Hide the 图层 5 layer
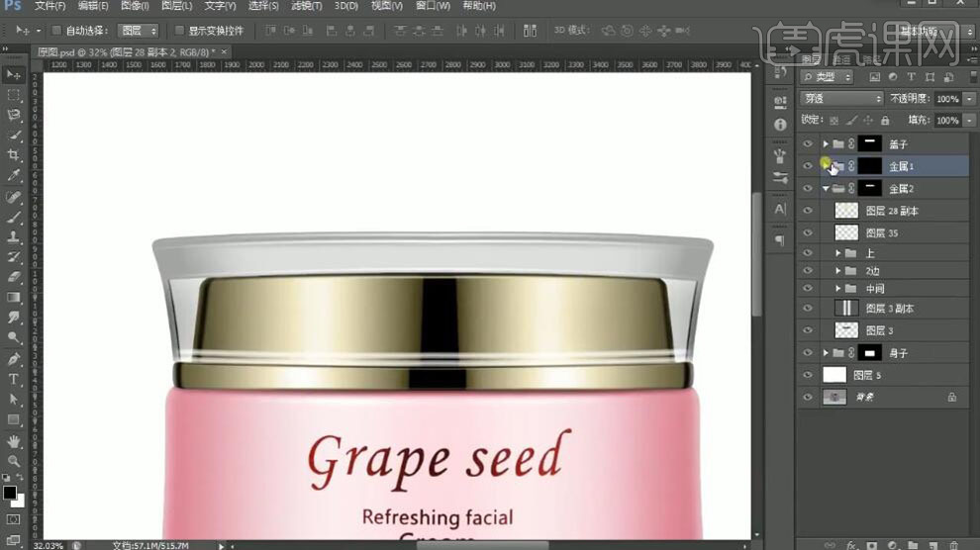This screenshot has width=980, height=550. click(x=808, y=375)
